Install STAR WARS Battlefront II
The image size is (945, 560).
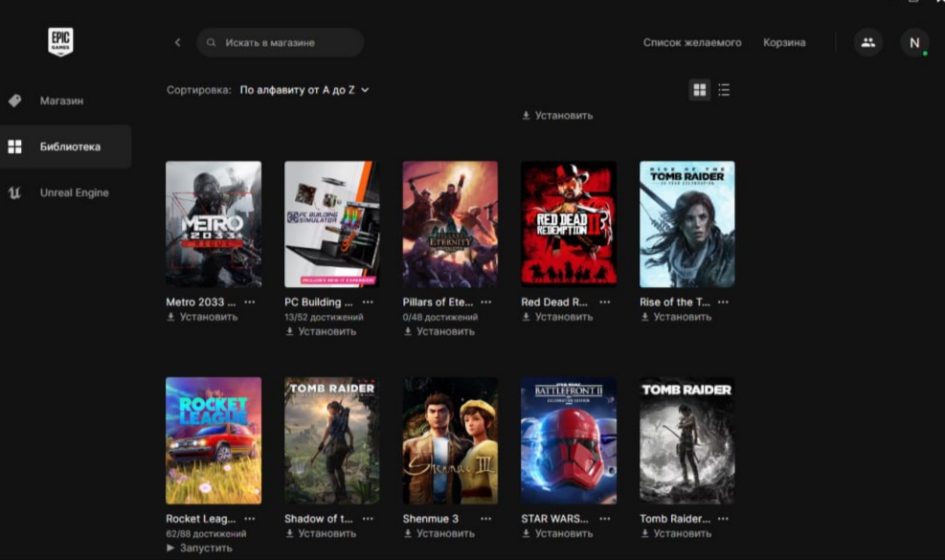coord(557,533)
